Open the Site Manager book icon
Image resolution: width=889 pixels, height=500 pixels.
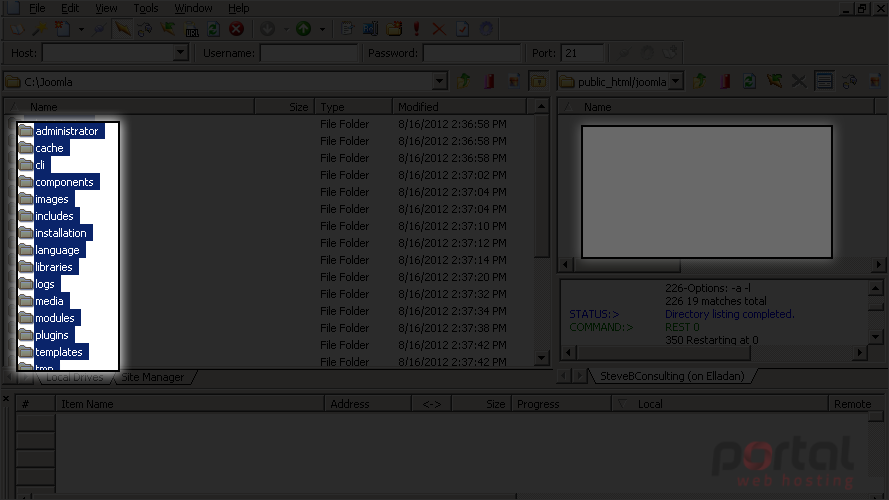pyautogui.click(x=17, y=29)
